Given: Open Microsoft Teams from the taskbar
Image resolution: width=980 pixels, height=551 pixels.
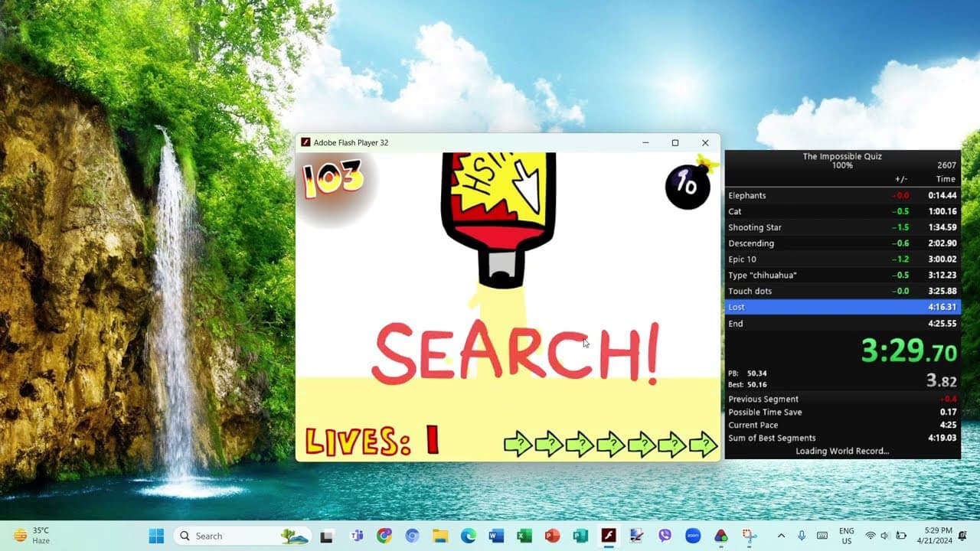Looking at the screenshot, I should point(356,536).
